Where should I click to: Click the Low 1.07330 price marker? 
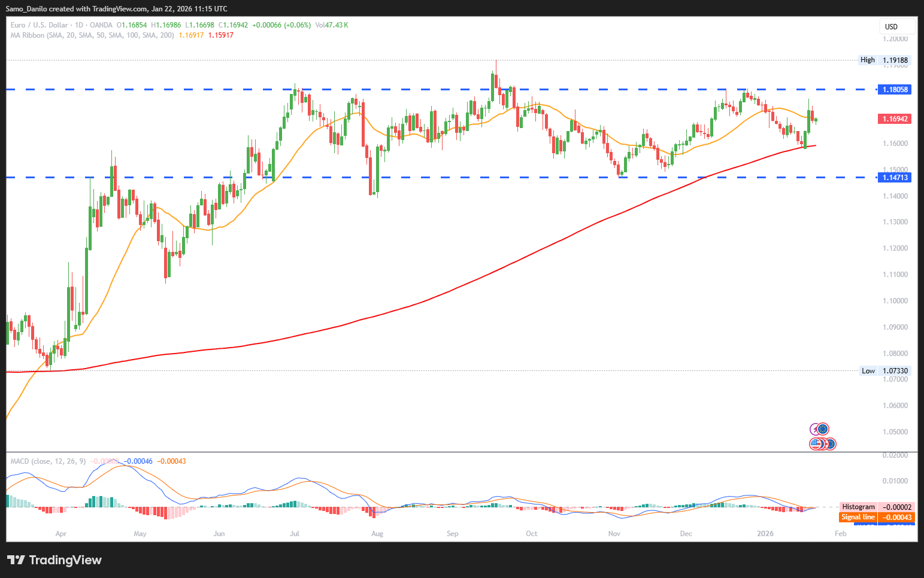[x=884, y=371]
